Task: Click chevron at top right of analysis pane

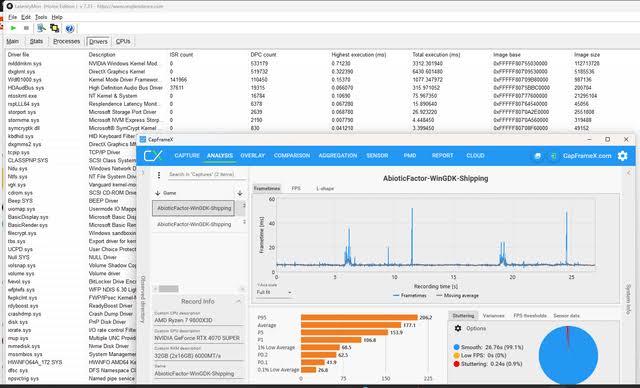Action: pos(628,173)
